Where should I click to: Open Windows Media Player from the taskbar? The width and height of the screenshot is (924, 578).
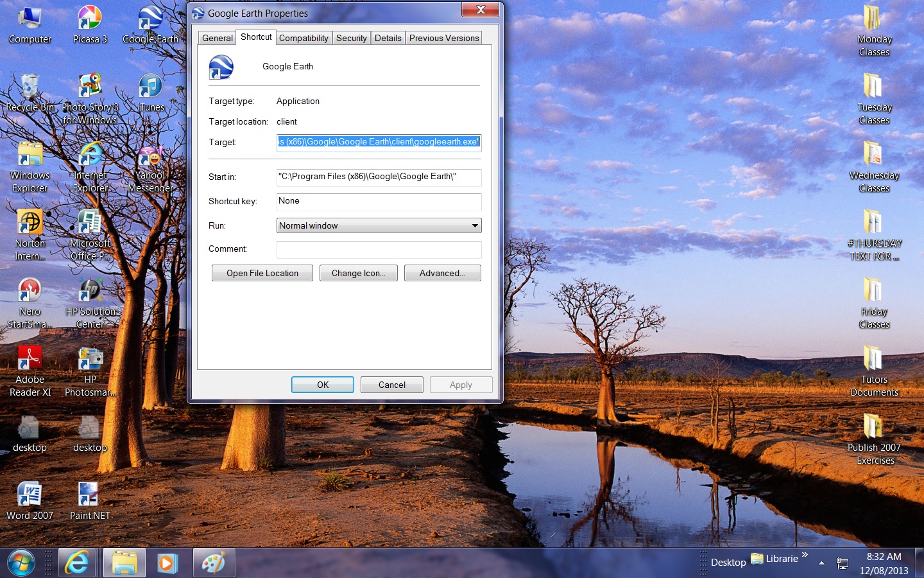point(167,563)
